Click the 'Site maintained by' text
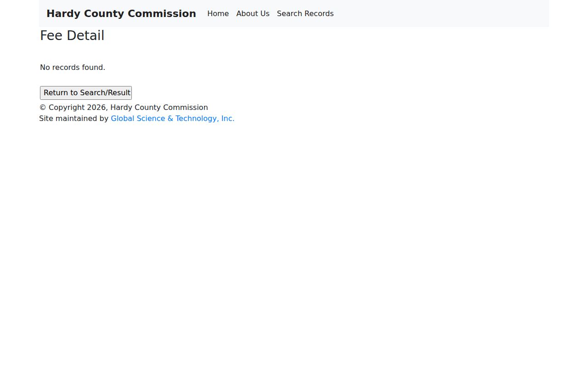 tap(74, 119)
